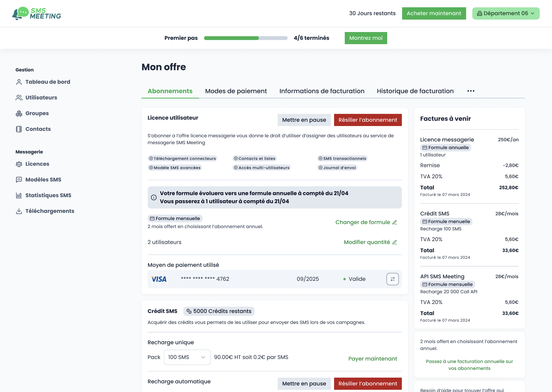This screenshot has height=392, width=552.
Task: Open the Groupes section
Action: pos(32,113)
